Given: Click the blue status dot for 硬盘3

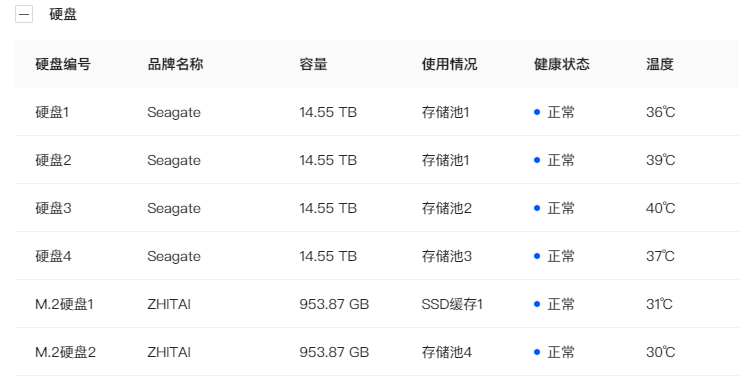Looking at the screenshot, I should [x=537, y=208].
